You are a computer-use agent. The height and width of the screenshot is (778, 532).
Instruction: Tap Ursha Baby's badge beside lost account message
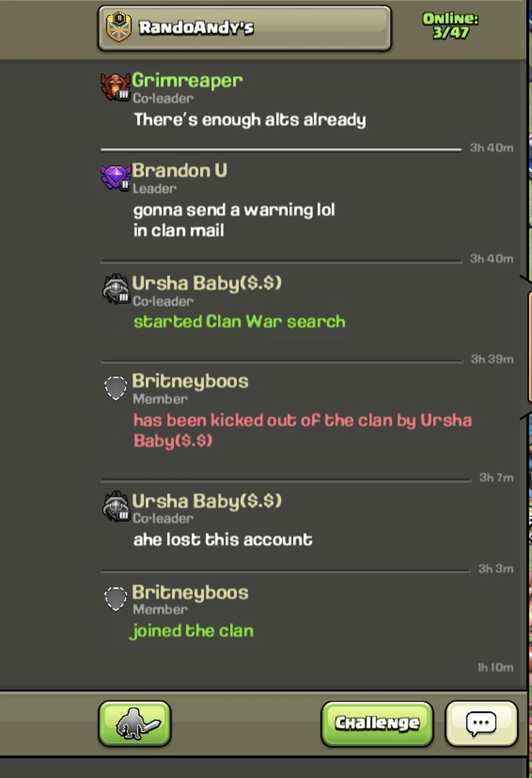tap(116, 506)
